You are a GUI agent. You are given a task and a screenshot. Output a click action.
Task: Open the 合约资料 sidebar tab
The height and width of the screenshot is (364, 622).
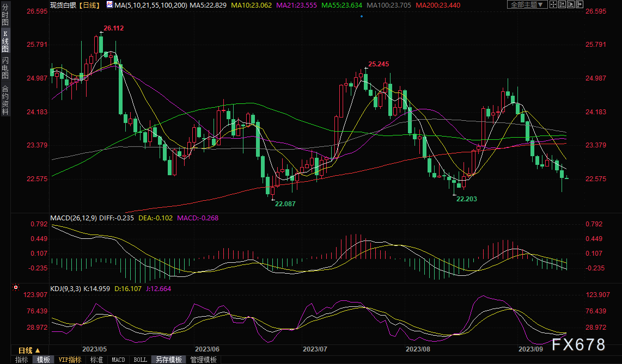[x=5, y=100]
